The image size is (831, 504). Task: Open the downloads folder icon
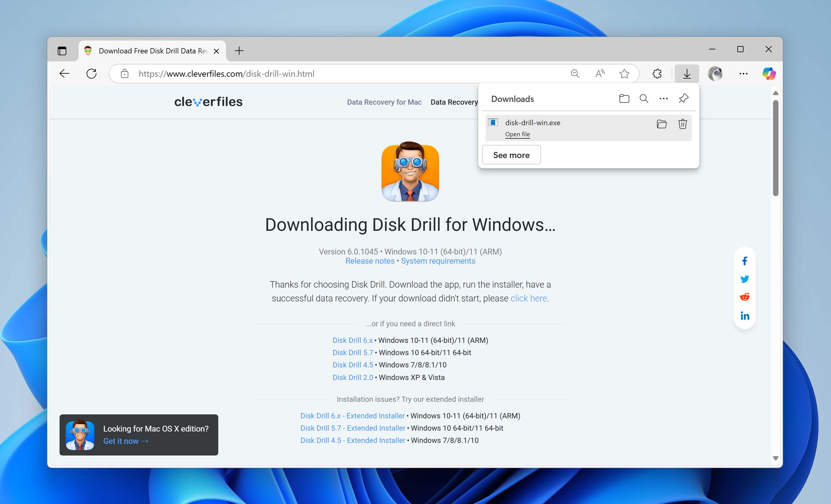point(624,99)
